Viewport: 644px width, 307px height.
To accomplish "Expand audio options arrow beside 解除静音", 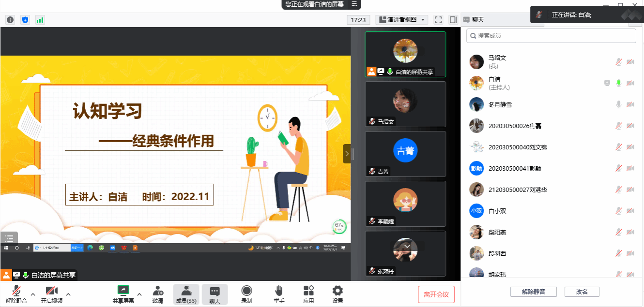I will [33, 294].
